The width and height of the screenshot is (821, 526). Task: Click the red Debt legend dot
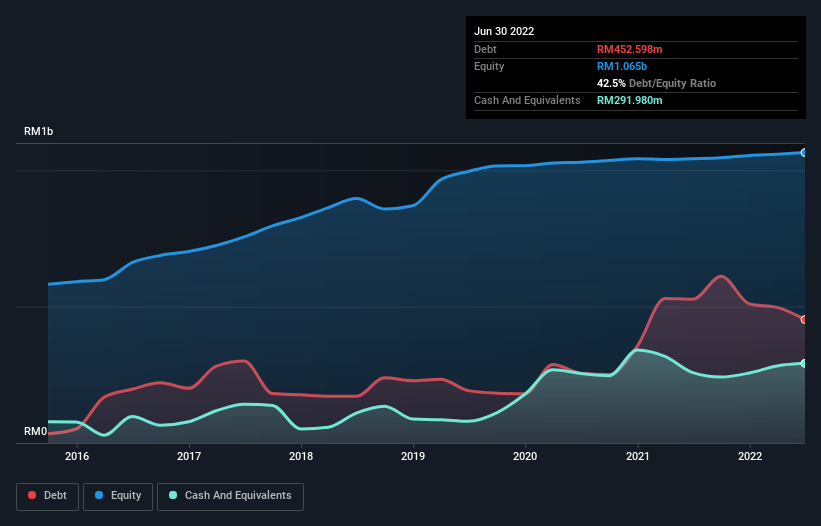tap(32, 495)
